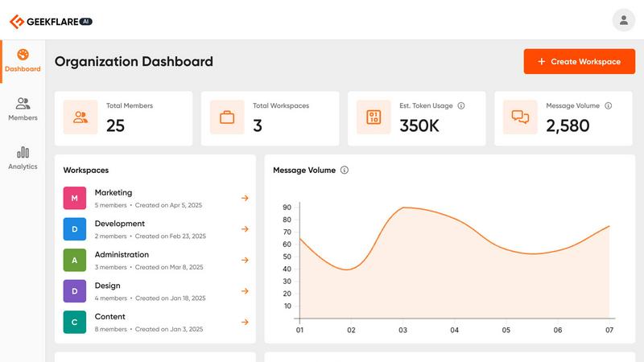
Task: Show info for Message Volume card
Action: pyautogui.click(x=608, y=105)
